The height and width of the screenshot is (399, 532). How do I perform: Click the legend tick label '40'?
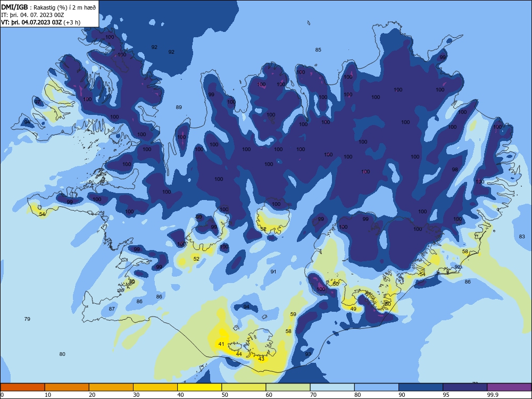click(x=180, y=395)
